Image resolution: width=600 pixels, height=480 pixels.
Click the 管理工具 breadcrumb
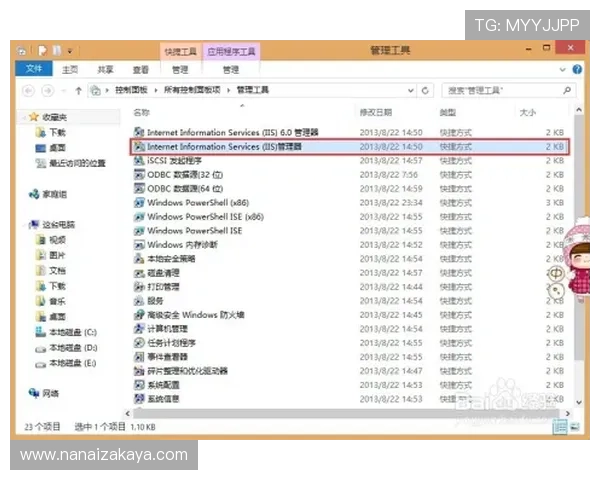click(x=253, y=90)
